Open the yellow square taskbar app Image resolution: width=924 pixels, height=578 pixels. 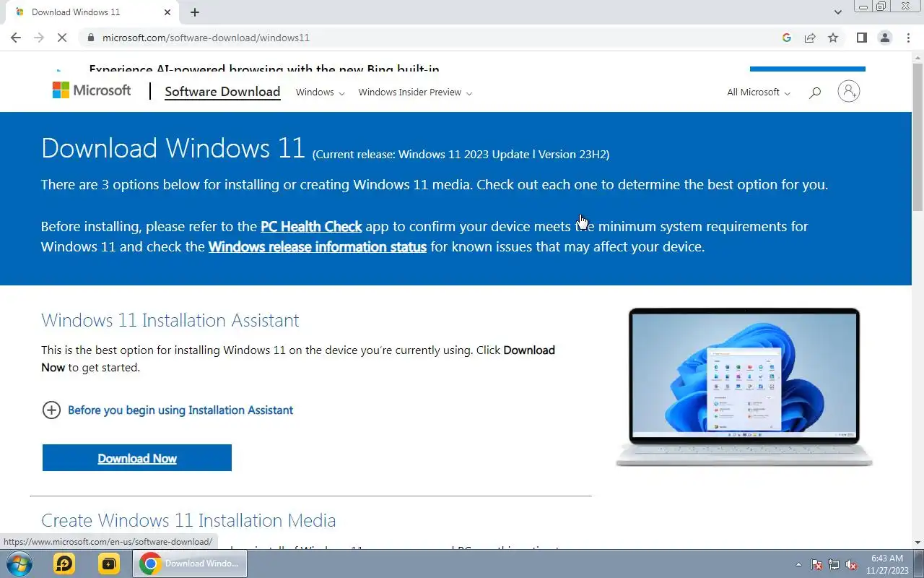(x=109, y=564)
